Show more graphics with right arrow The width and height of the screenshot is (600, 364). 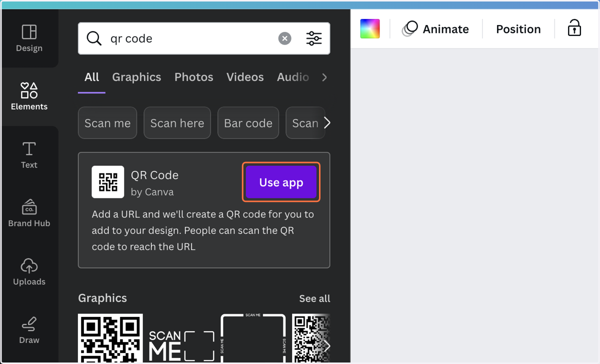pyautogui.click(x=327, y=346)
